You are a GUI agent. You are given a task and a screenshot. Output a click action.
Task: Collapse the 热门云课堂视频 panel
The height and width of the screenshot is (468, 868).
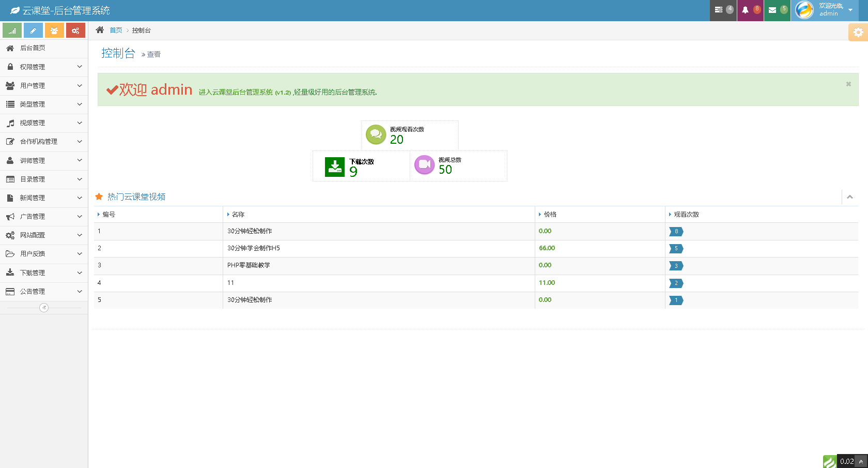850,197
